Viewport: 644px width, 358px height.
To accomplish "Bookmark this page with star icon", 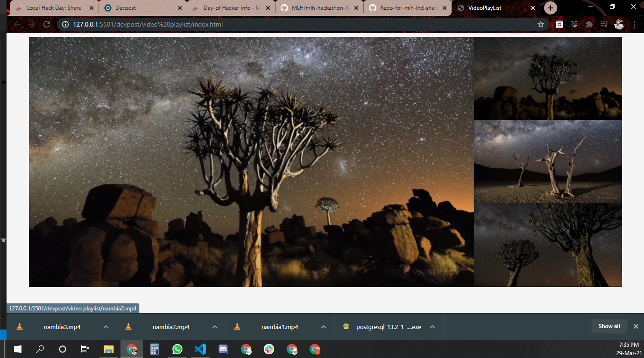I will pos(541,24).
